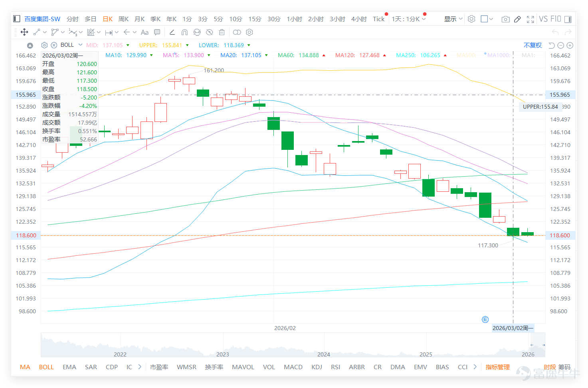
Task: Remove the BOLL indicator with X icon
Action: click(x=54, y=45)
